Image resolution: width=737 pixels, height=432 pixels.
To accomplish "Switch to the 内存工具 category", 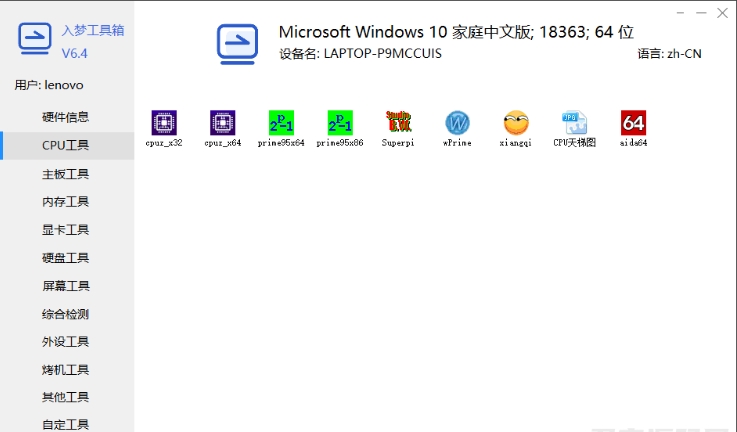I will 65,202.
